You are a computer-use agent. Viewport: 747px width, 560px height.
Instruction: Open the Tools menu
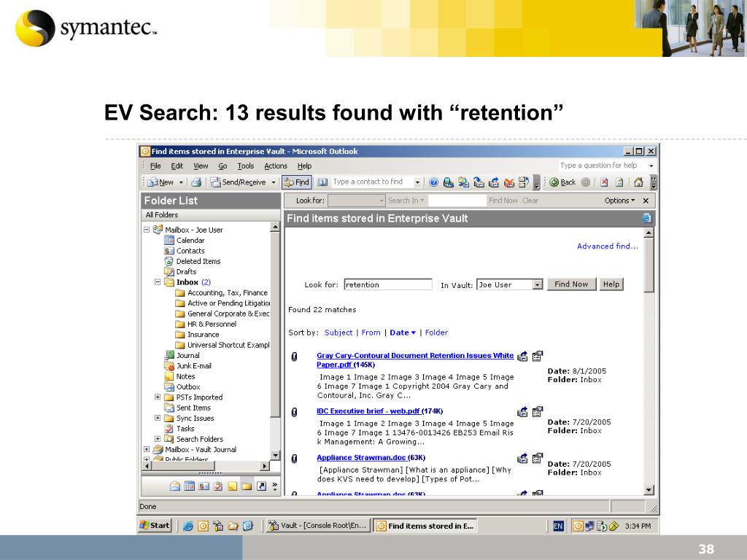coord(246,166)
